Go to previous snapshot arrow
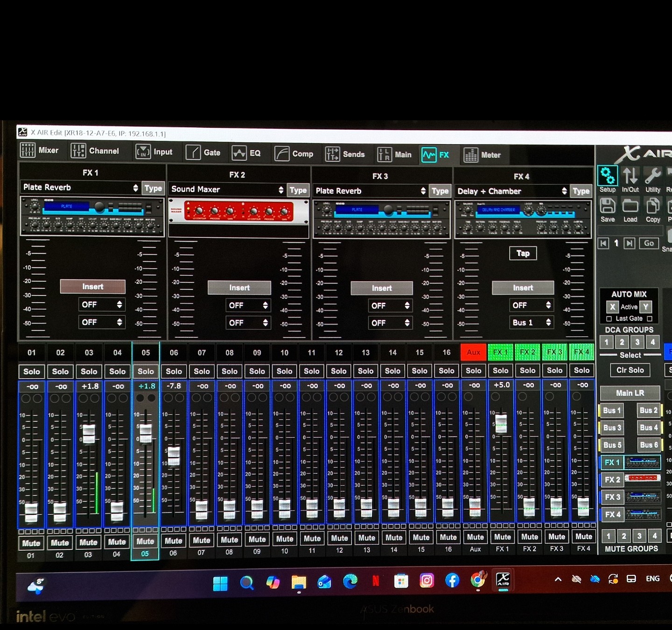The width and height of the screenshot is (672, 630). pyautogui.click(x=604, y=243)
